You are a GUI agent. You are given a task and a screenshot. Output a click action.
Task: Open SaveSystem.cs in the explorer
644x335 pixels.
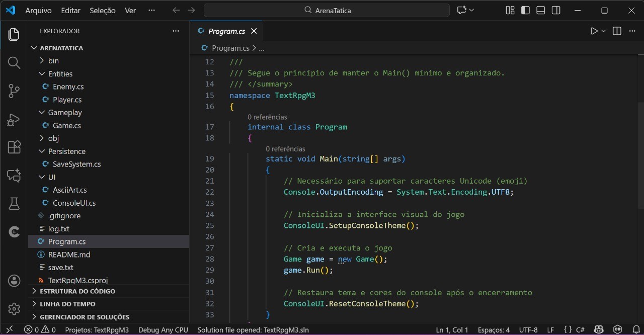[76, 164]
